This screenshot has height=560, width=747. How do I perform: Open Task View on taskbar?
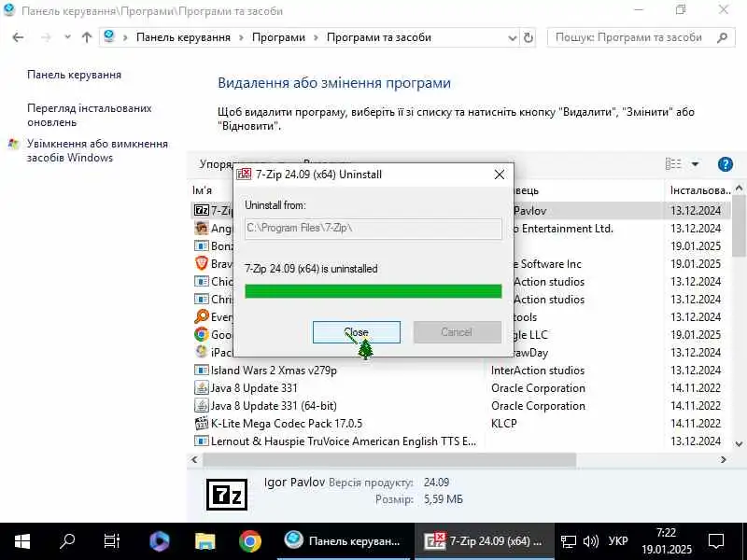tap(112, 541)
